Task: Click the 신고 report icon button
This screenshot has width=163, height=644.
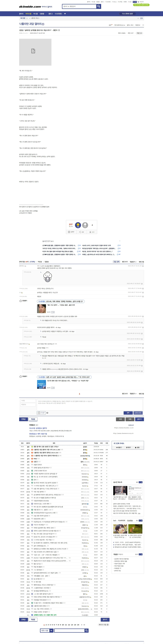Action: 92,232
